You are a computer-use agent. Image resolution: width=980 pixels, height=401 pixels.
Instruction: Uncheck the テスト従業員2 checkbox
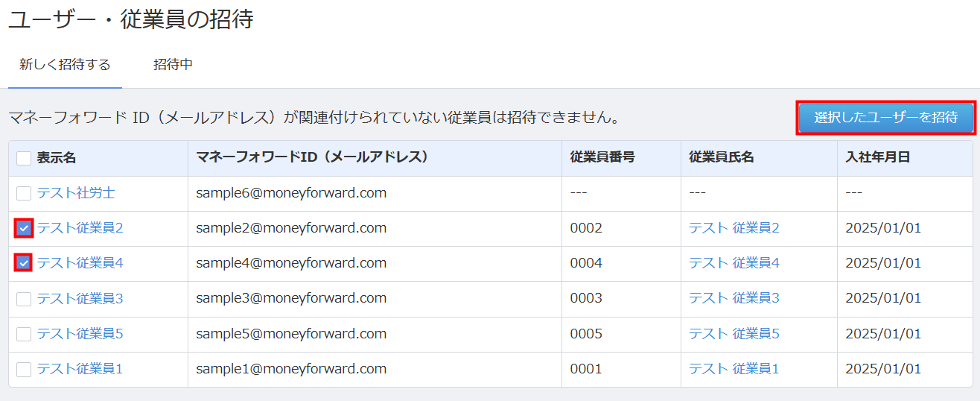click(x=24, y=228)
